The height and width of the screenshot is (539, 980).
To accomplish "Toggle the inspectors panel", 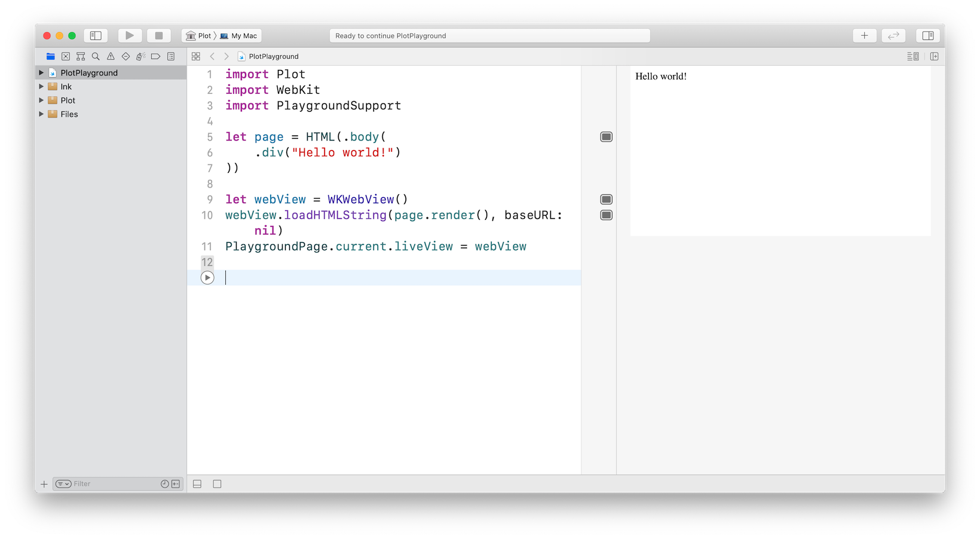I will pyautogui.click(x=928, y=36).
